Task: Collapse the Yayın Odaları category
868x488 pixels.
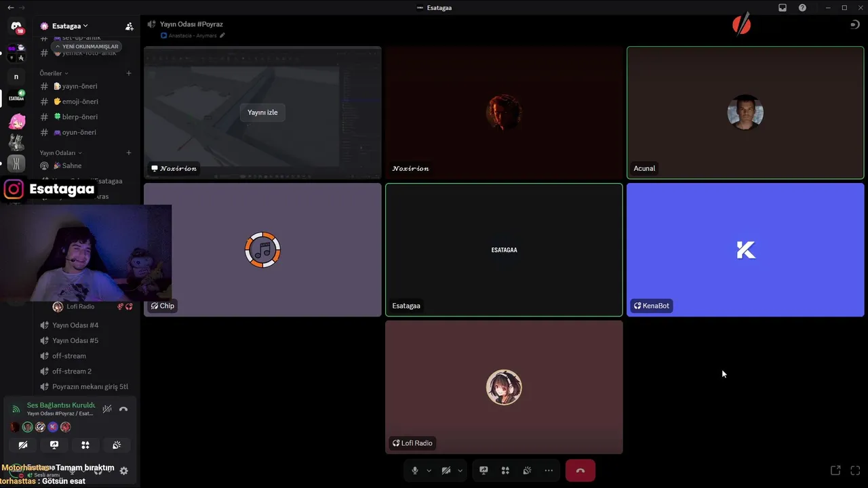Action: click(60, 153)
